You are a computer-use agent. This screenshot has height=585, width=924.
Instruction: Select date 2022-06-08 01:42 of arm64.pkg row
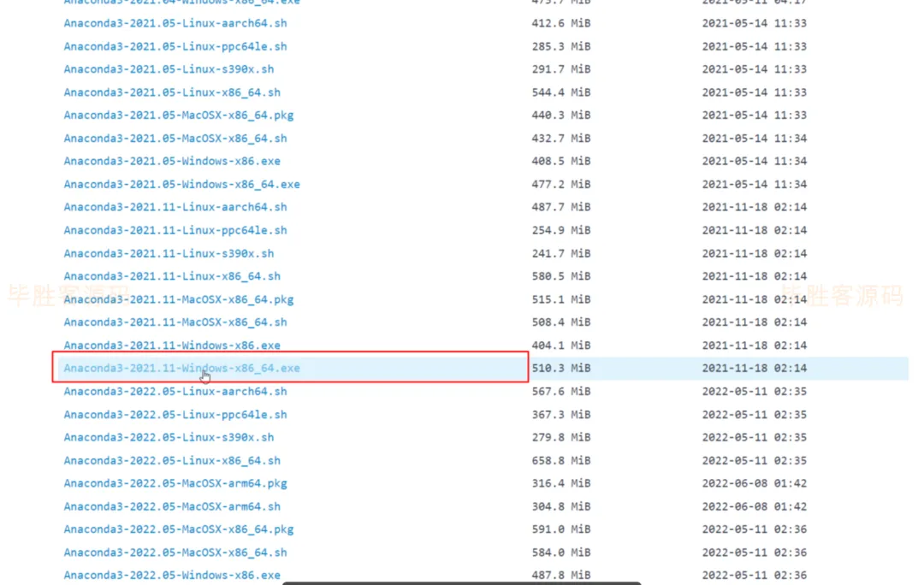pyautogui.click(x=755, y=484)
